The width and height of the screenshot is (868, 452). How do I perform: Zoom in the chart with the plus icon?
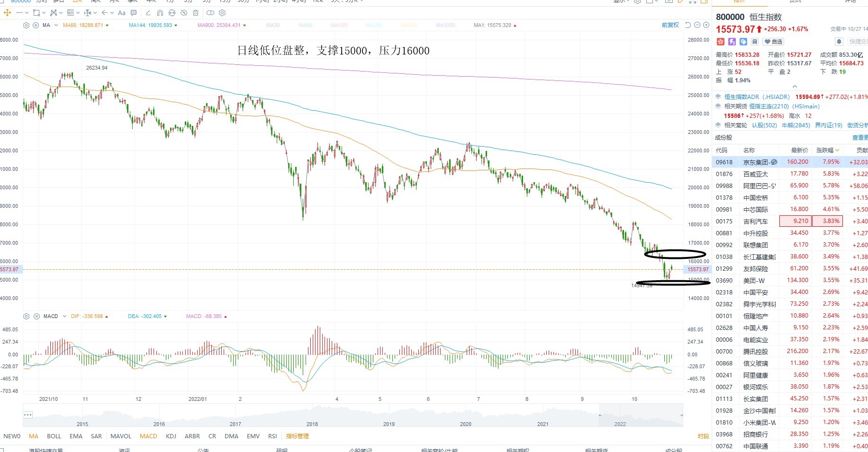[706, 25]
